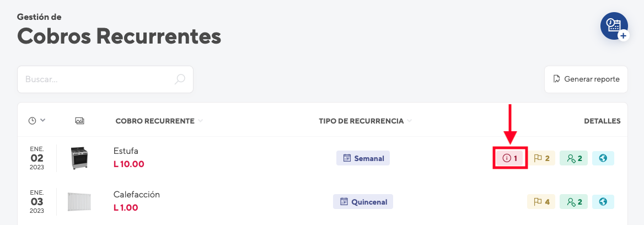Open the Calefacción radiator thumbnail
Viewport: 644px width, 225px height.
coord(79,202)
